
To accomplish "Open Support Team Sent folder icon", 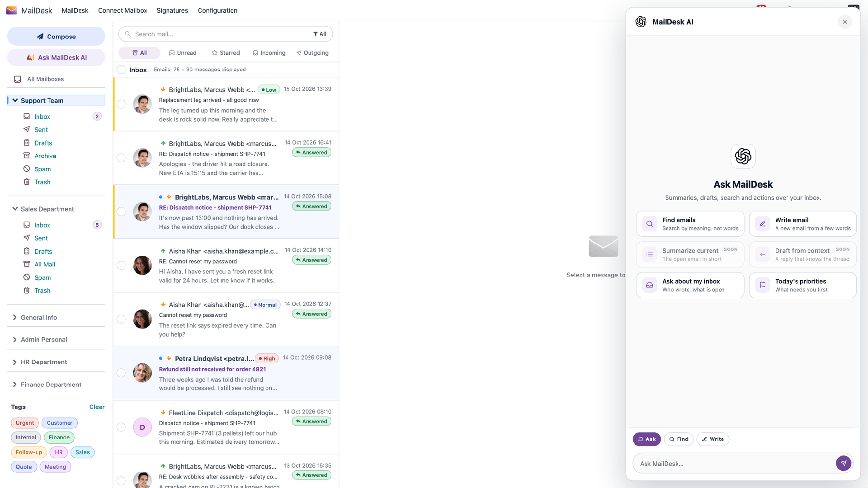I will tap(27, 129).
